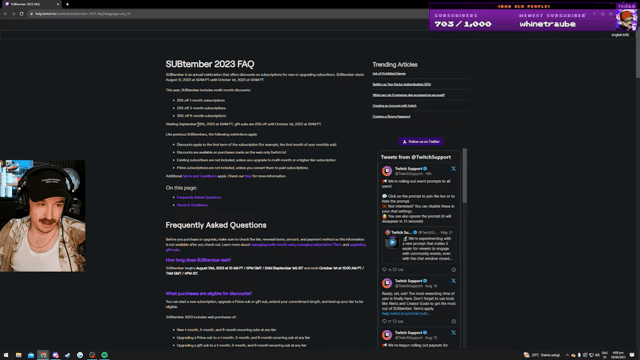Screen dimensions: 640x360
Task: Click the like heart under Aug 16 tweet
Action: [x=395, y=322]
